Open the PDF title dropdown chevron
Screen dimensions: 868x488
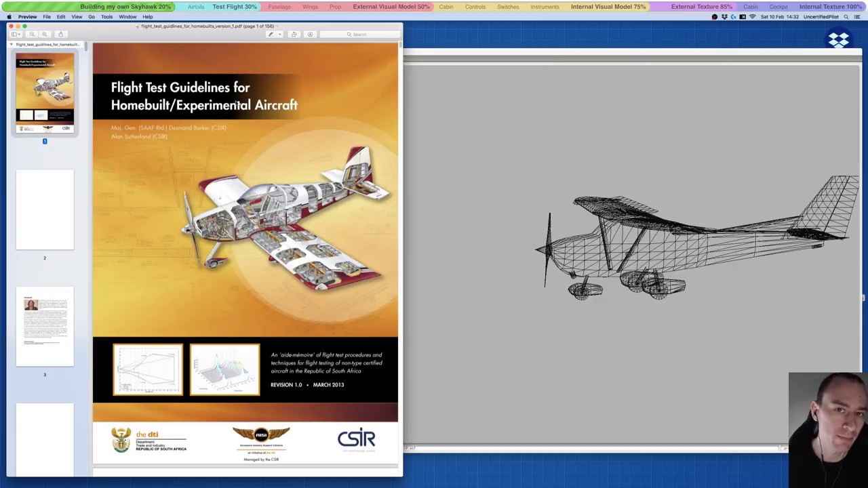(278, 26)
